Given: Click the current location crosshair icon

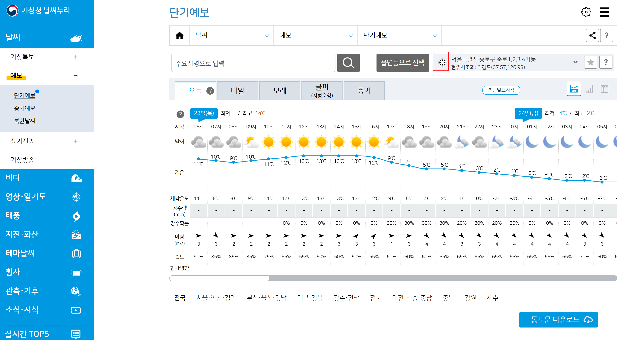Looking at the screenshot, I should 442,62.
